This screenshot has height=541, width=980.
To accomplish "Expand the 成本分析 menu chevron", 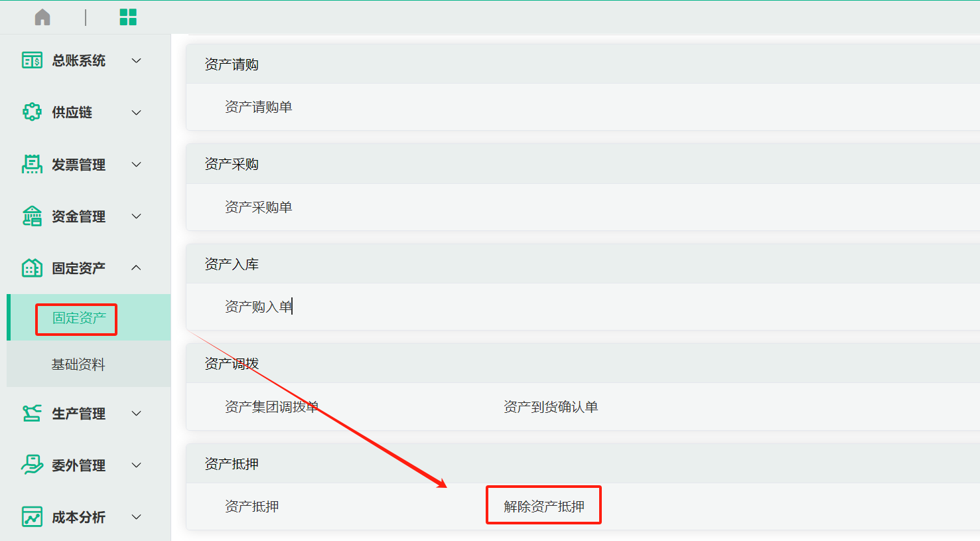I will (x=137, y=517).
